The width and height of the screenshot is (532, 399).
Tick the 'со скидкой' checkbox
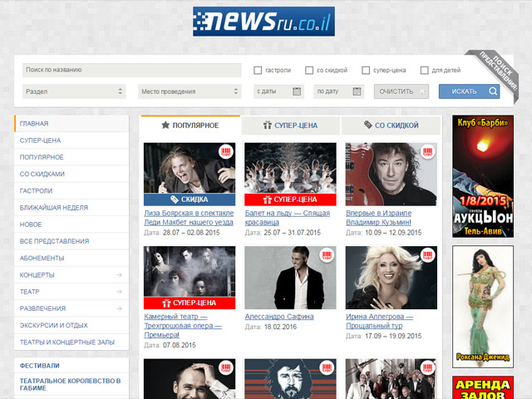pyautogui.click(x=309, y=70)
